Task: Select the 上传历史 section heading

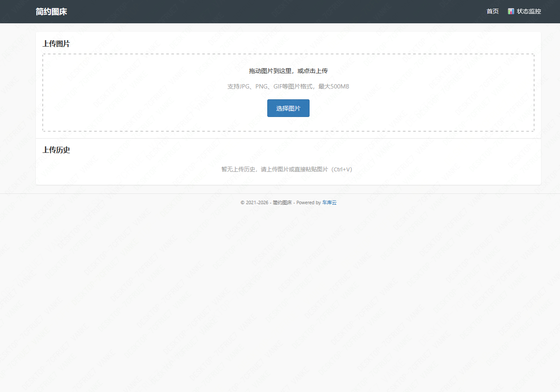Action: point(56,150)
